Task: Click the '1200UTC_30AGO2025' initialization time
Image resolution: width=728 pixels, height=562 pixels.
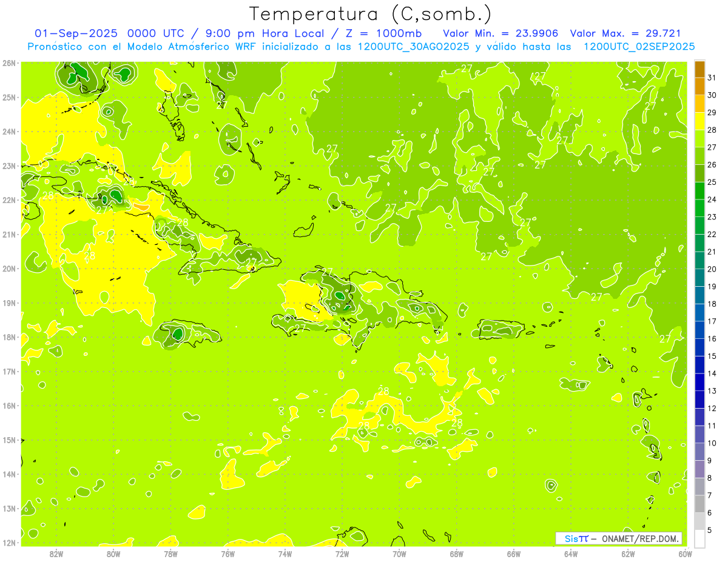Action: coord(412,47)
